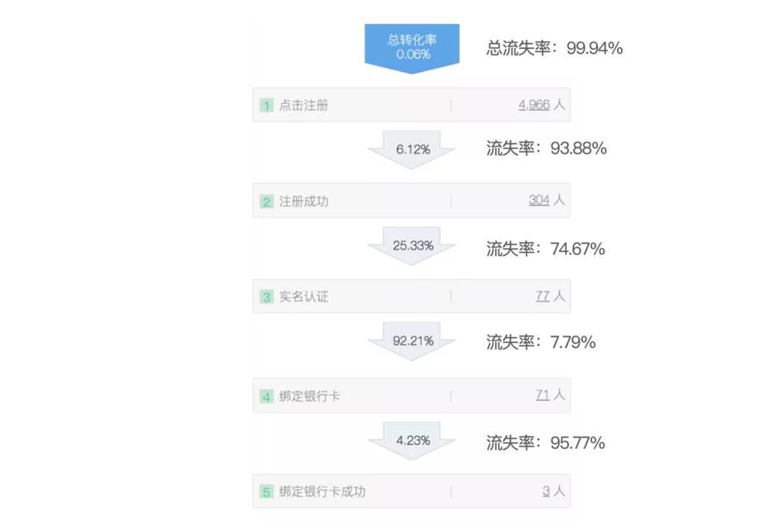Open the 77 user count link

point(542,296)
